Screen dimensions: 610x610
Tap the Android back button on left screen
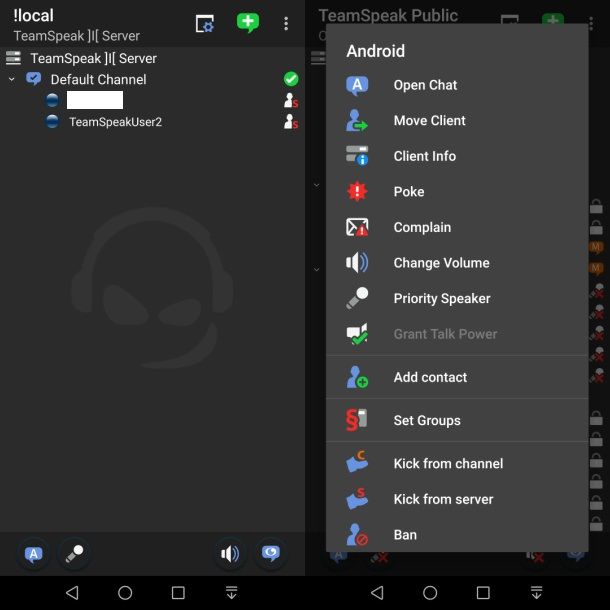(x=72, y=593)
